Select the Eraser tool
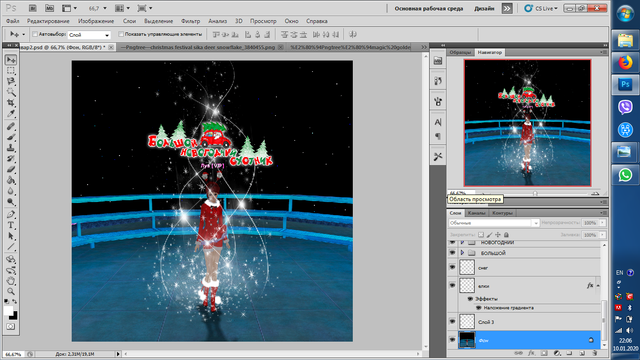 (x=11, y=169)
